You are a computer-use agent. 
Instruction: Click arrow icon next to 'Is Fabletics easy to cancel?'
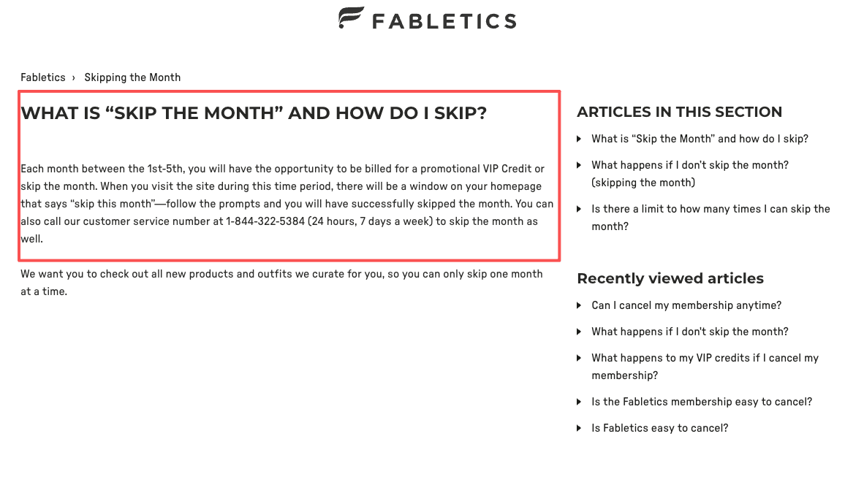coord(580,429)
